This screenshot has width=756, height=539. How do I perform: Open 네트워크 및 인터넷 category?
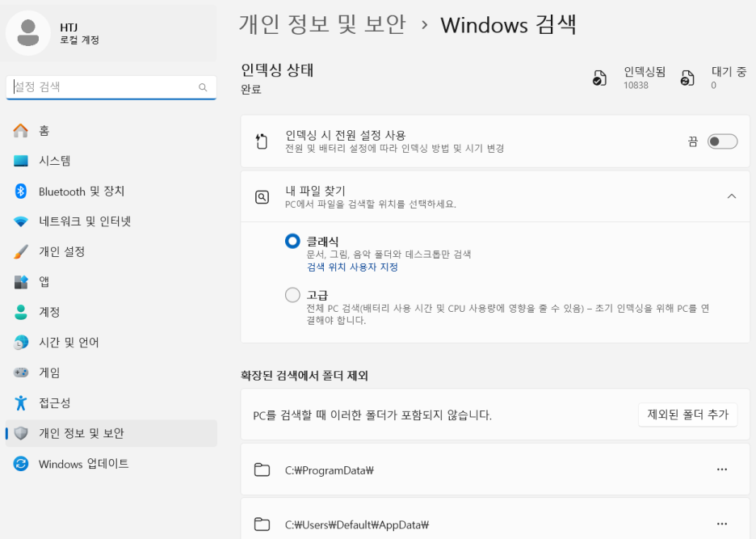coord(111,221)
